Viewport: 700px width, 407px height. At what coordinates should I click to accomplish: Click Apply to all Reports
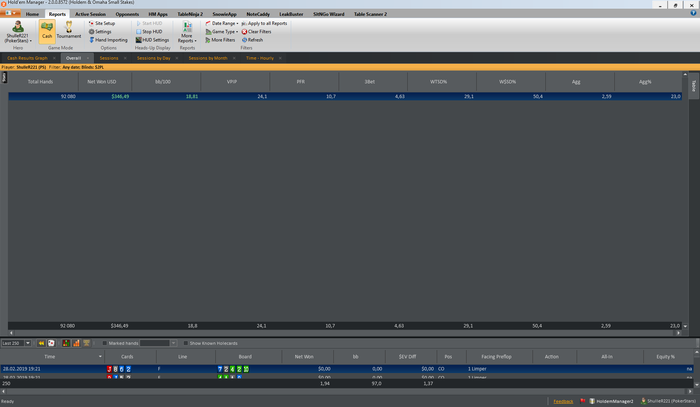pos(264,23)
